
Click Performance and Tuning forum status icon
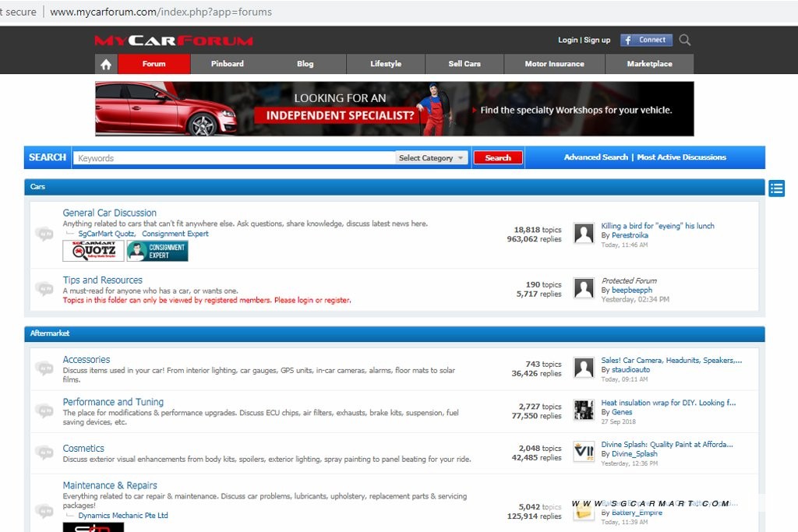coord(44,410)
